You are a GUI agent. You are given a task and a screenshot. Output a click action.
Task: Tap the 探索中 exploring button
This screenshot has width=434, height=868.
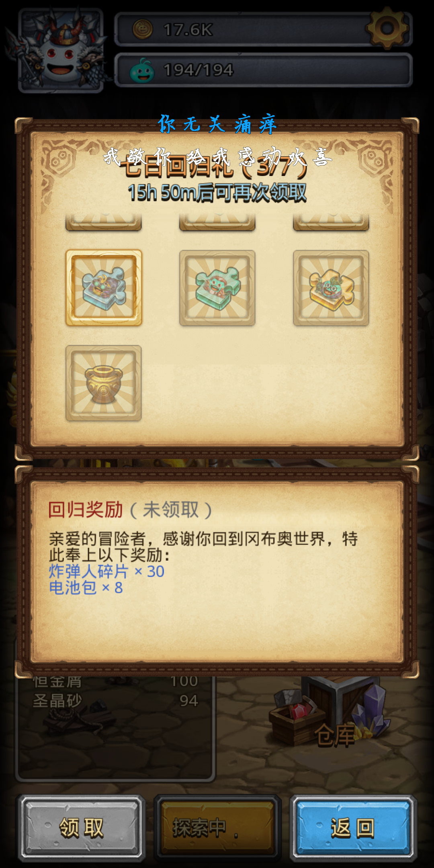[x=217, y=828]
